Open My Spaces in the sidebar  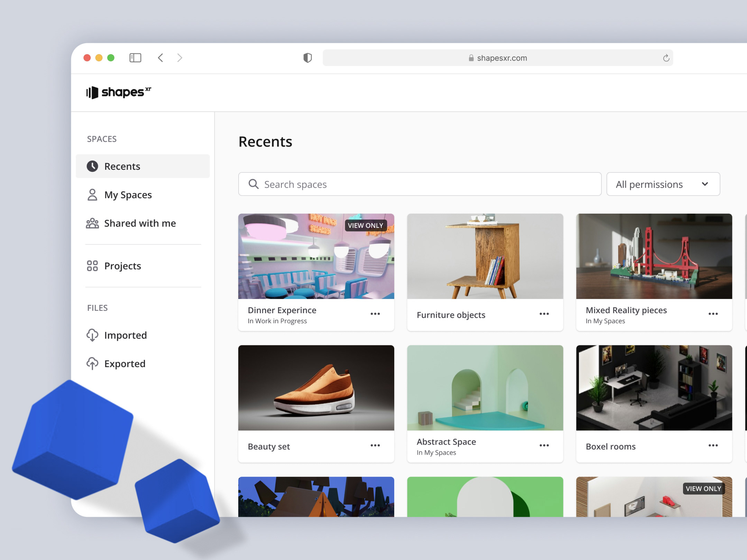pyautogui.click(x=143, y=195)
